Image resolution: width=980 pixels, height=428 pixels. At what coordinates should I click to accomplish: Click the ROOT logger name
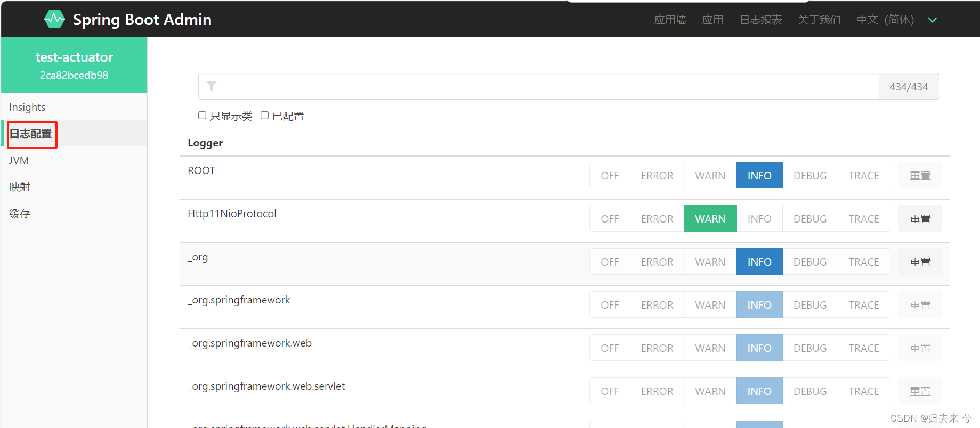pos(201,170)
